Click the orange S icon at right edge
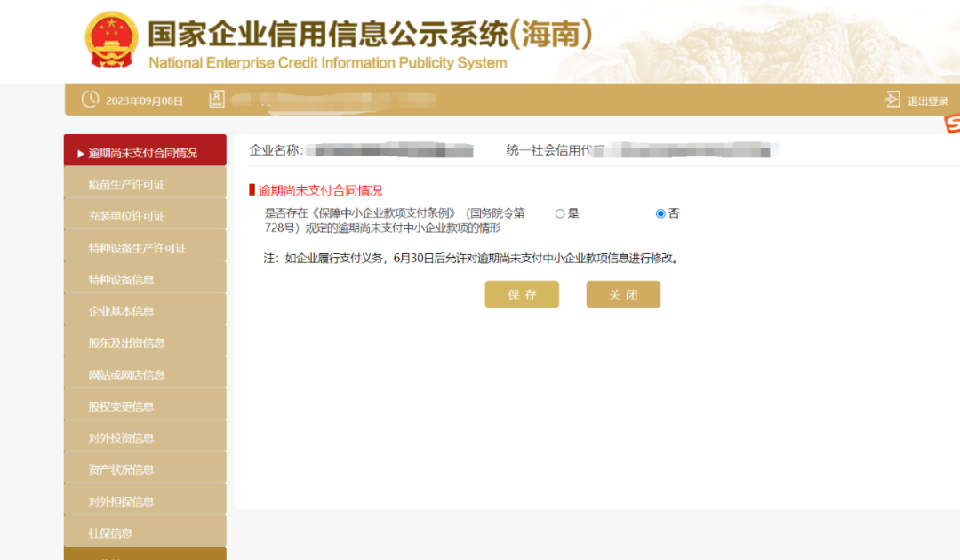The height and width of the screenshot is (560, 960). (x=952, y=124)
